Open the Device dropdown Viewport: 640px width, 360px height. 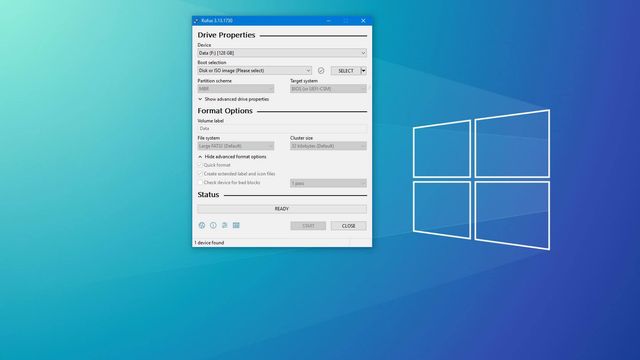(282, 53)
